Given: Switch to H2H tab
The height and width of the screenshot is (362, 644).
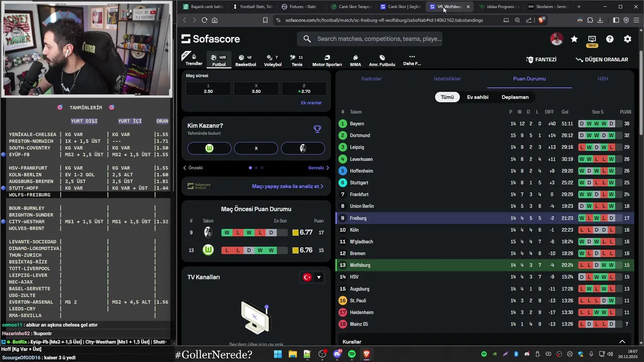Looking at the screenshot, I should pyautogui.click(x=603, y=79).
